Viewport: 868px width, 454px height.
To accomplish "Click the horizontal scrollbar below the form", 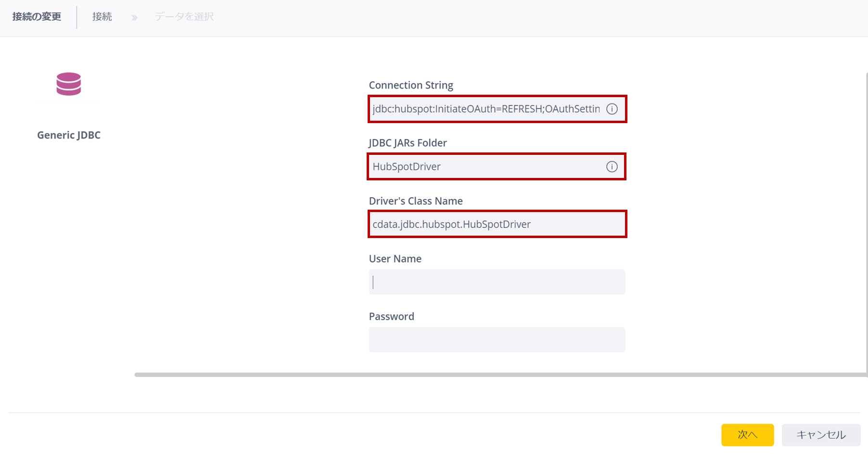I will tap(500, 375).
